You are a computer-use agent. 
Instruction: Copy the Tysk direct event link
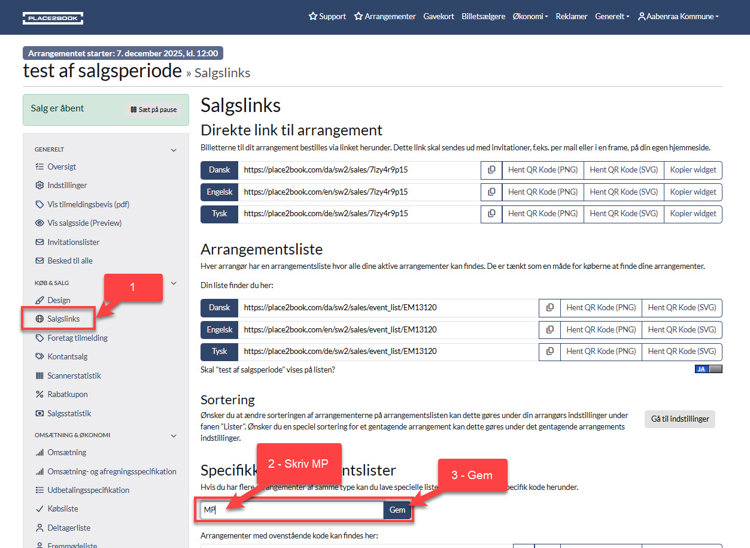(491, 214)
